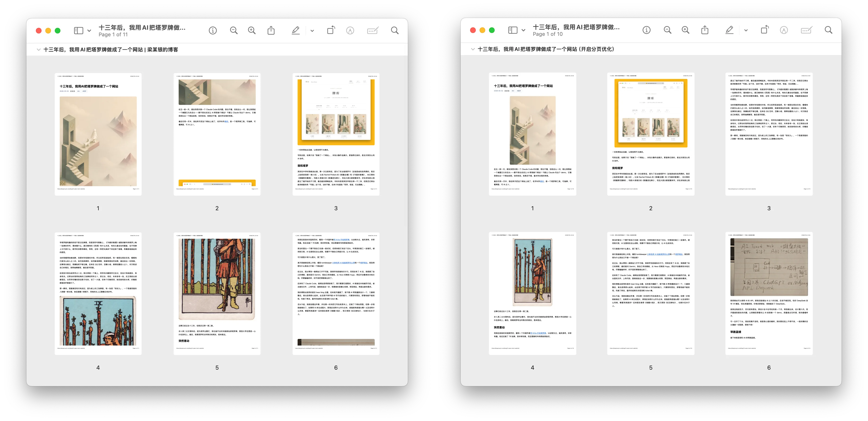868x421 pixels.
Task: Share document from left window
Action: (x=271, y=31)
